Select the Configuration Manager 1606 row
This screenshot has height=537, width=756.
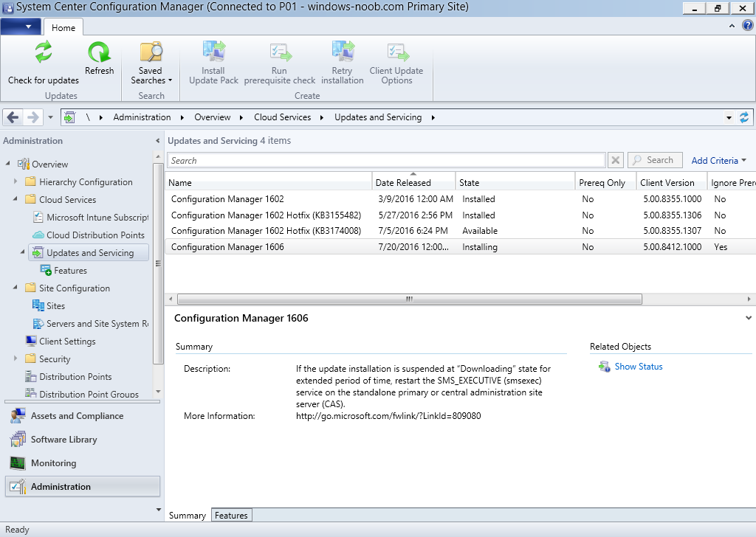(x=461, y=247)
